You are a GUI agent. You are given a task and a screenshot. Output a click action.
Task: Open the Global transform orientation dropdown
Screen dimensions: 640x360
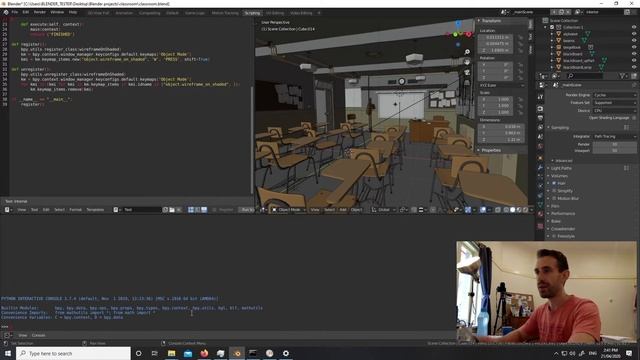[x=383, y=210]
